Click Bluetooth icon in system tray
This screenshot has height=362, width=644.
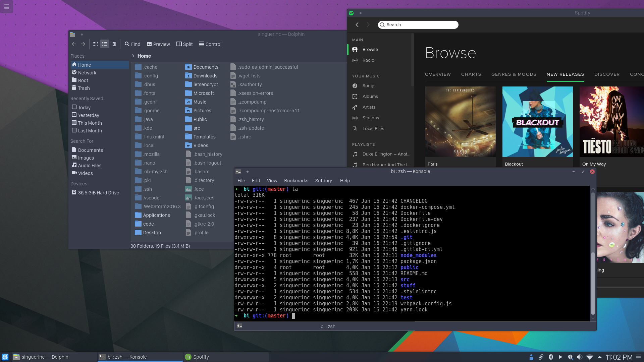[551, 357]
